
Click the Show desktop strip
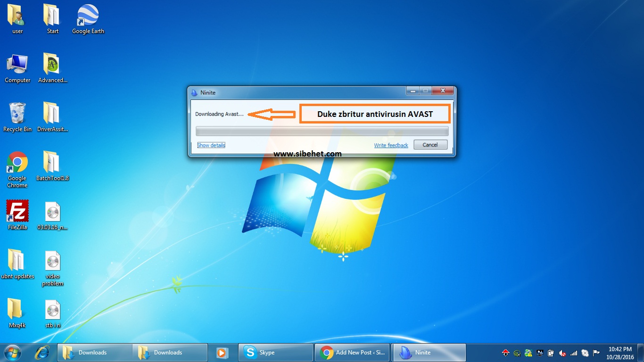coord(641,353)
